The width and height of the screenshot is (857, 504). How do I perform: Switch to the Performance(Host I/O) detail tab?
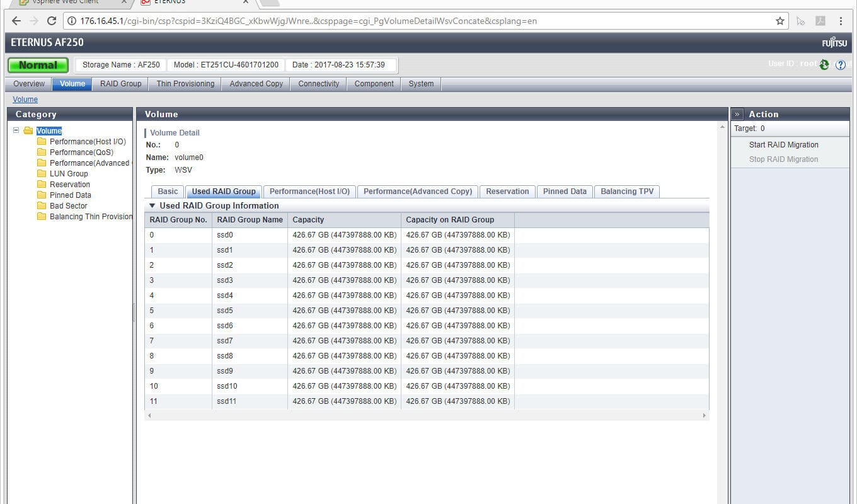309,192
